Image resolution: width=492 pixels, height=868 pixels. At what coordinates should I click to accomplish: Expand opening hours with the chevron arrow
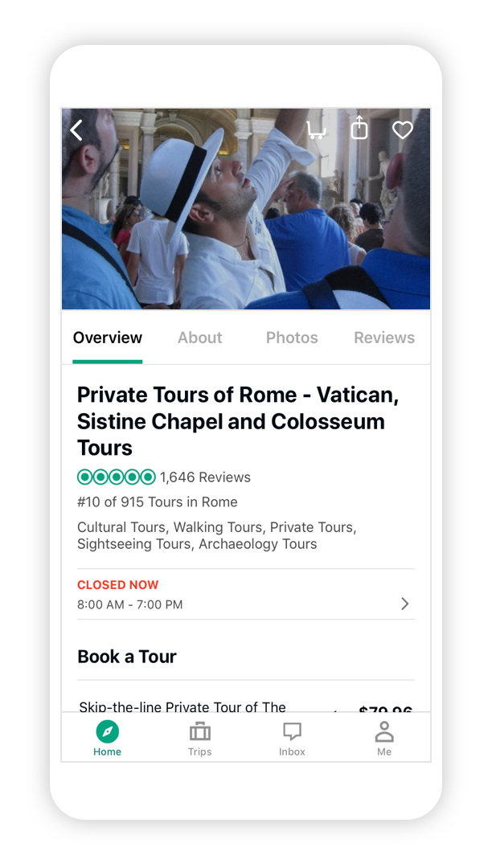[x=404, y=604]
